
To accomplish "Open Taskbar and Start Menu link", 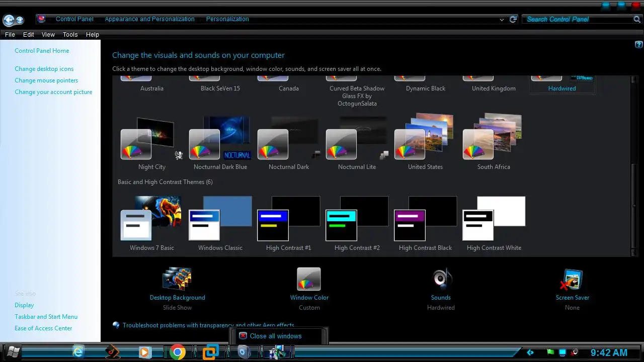I will tap(46, 317).
